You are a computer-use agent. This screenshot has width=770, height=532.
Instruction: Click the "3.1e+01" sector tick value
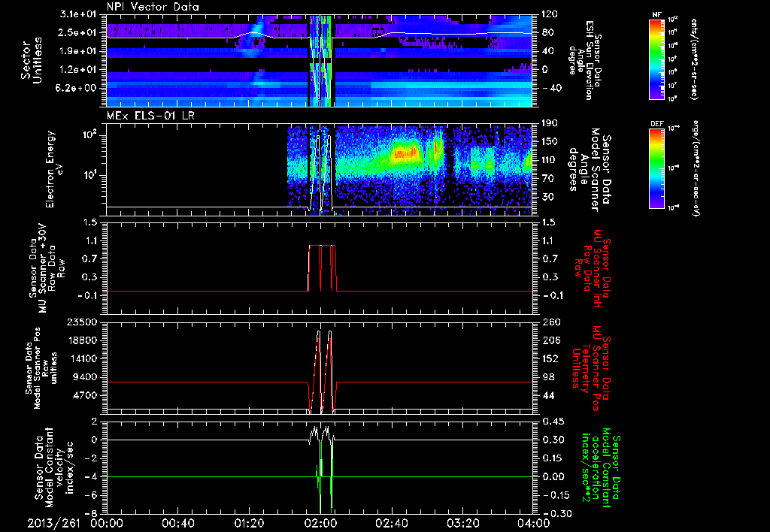pyautogui.click(x=78, y=14)
